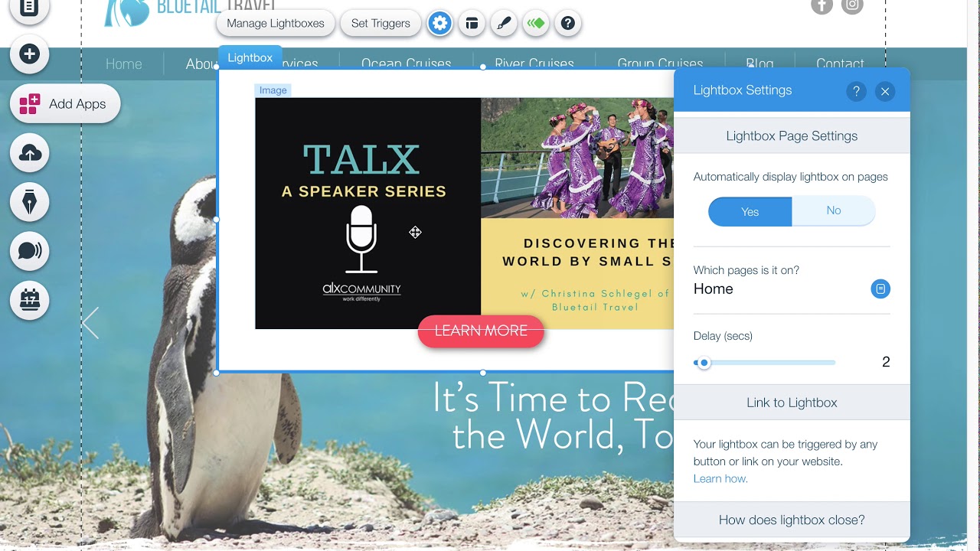The image size is (980, 551).
Task: Select the Lightbox label tab
Action: coord(250,57)
